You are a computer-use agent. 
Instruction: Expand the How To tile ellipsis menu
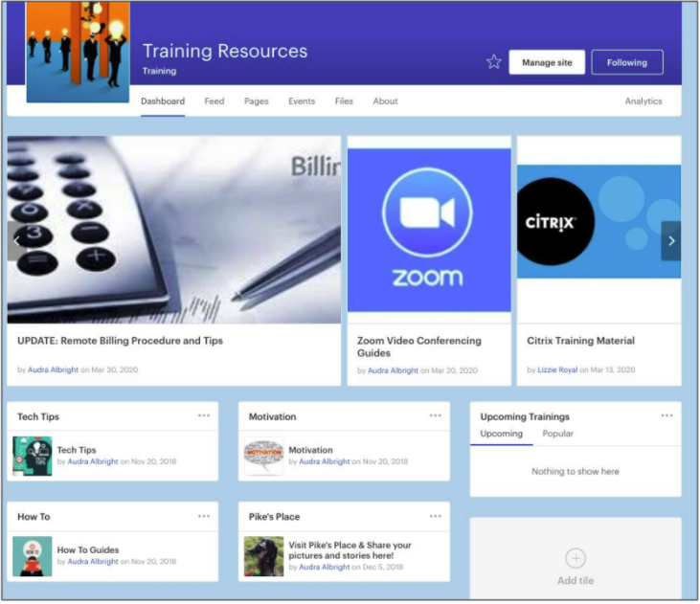tap(204, 516)
